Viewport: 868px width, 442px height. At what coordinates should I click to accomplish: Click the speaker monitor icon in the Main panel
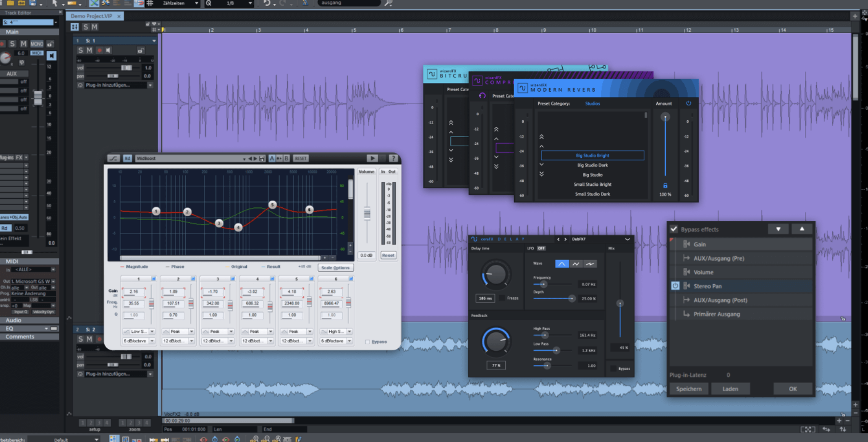click(52, 55)
